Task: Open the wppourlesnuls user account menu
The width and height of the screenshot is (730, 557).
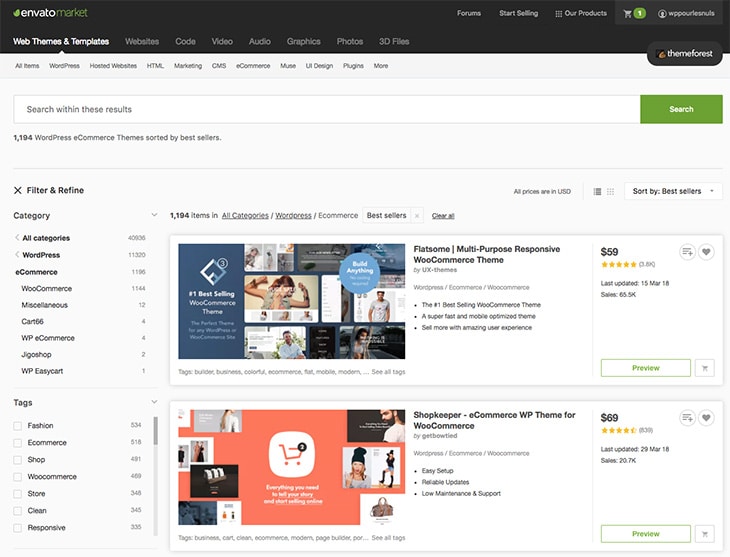Action: coord(686,14)
